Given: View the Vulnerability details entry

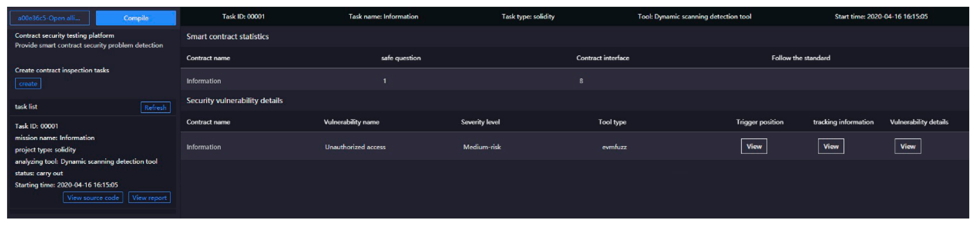Looking at the screenshot, I should point(907,146).
